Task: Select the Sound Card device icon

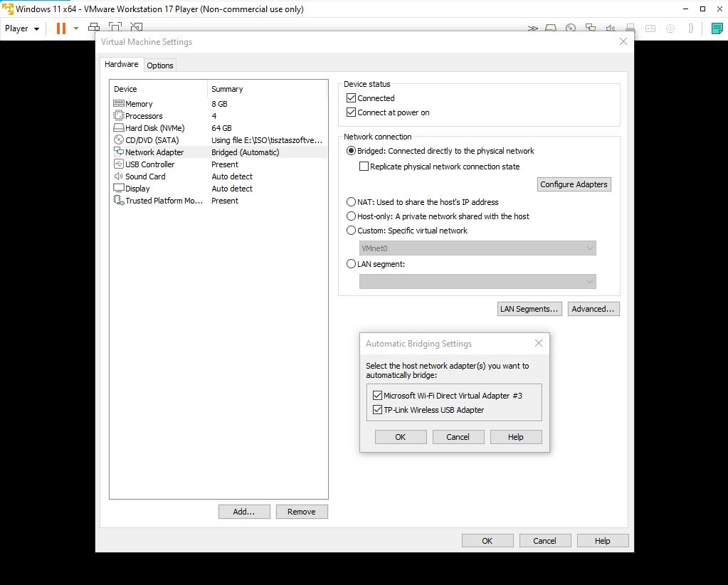Action: pos(119,176)
